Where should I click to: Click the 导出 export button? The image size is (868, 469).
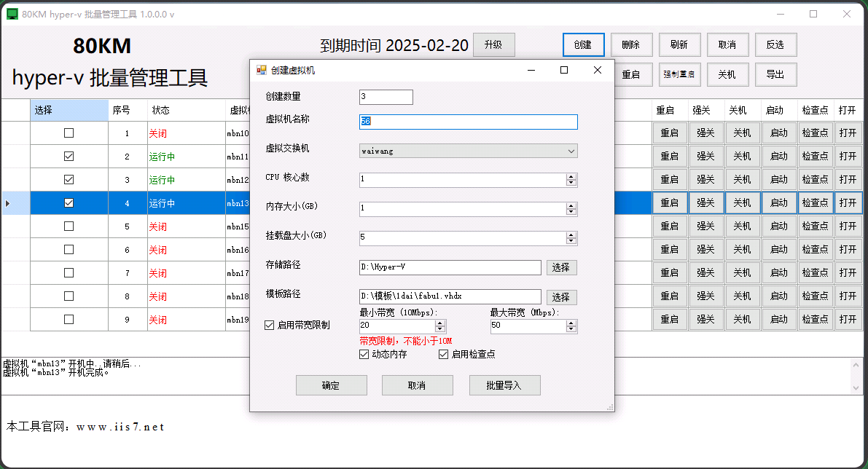tap(775, 74)
